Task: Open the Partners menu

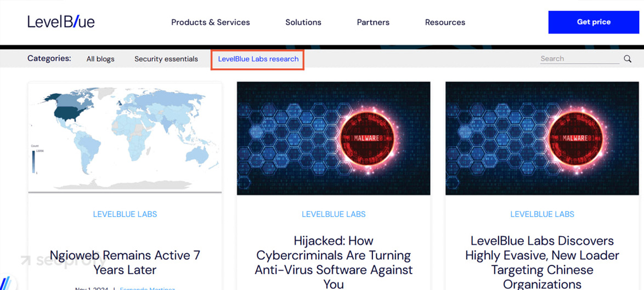Action: [x=373, y=22]
